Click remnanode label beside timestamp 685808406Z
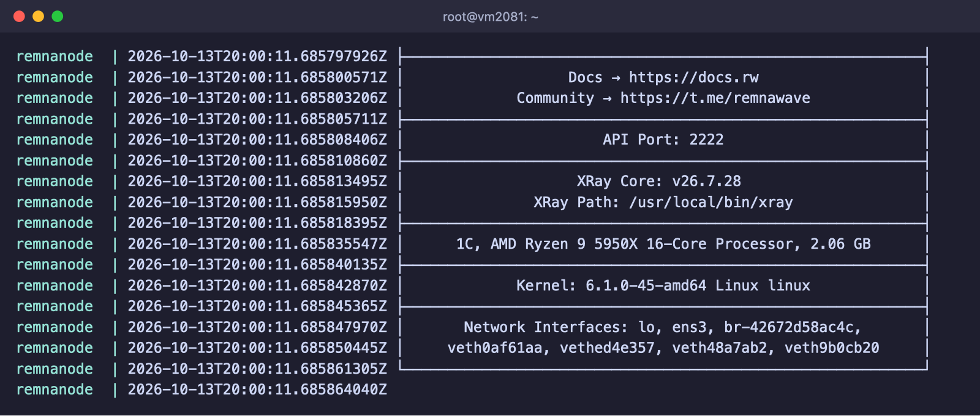980x416 pixels. [55, 140]
